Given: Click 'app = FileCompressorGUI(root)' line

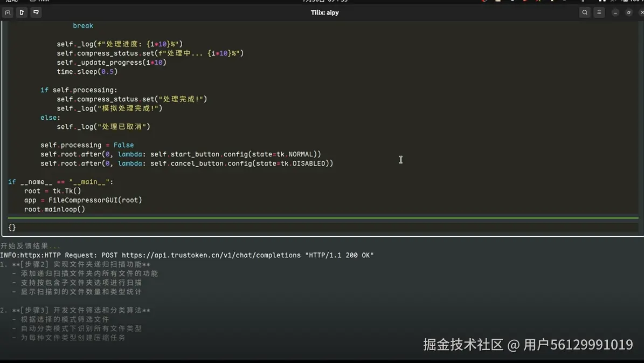Looking at the screenshot, I should click(x=83, y=200).
